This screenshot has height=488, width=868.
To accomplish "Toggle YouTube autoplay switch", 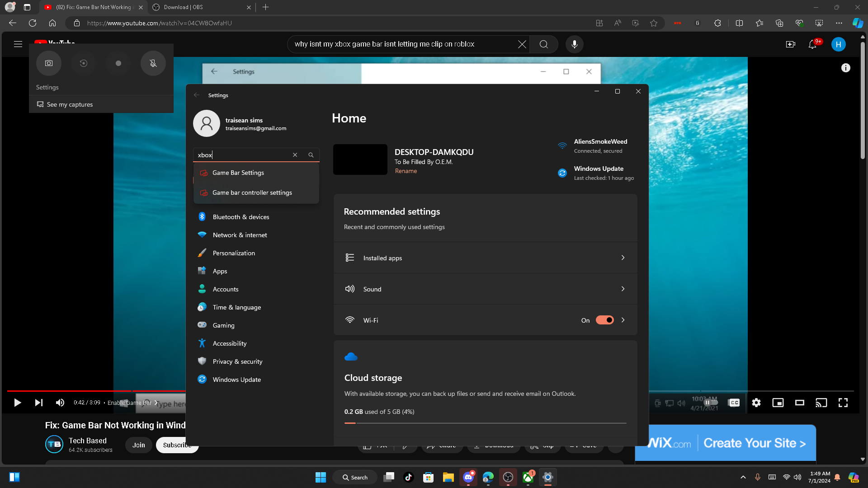I will click(x=710, y=403).
